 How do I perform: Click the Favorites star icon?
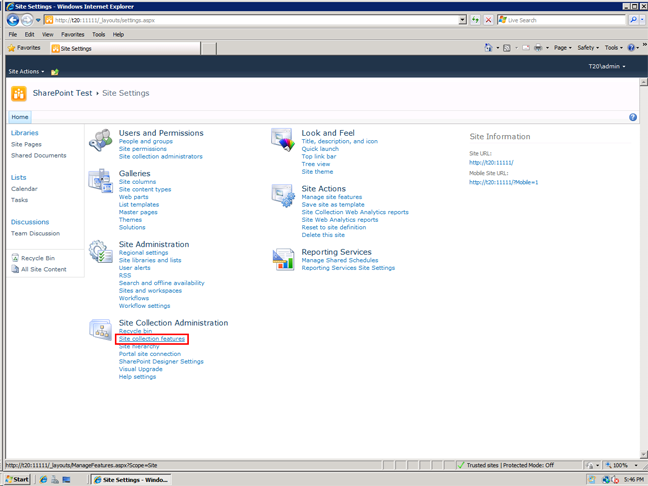click(x=12, y=48)
